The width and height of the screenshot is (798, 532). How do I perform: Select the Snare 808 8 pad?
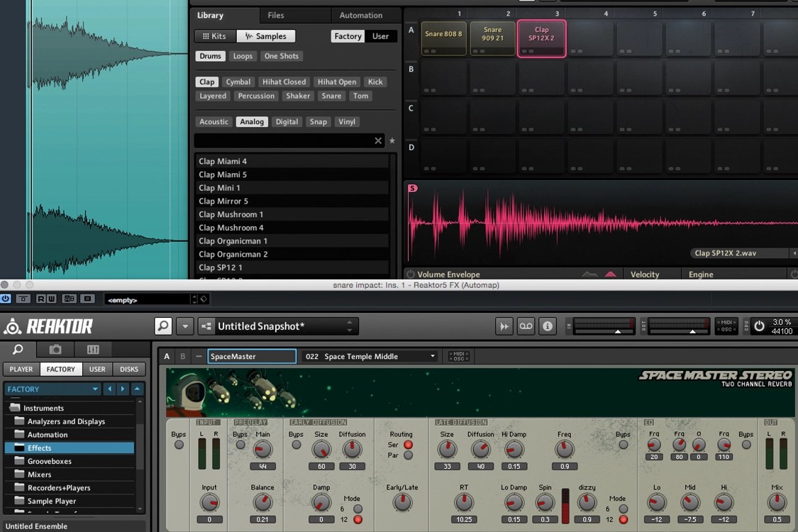pos(443,38)
